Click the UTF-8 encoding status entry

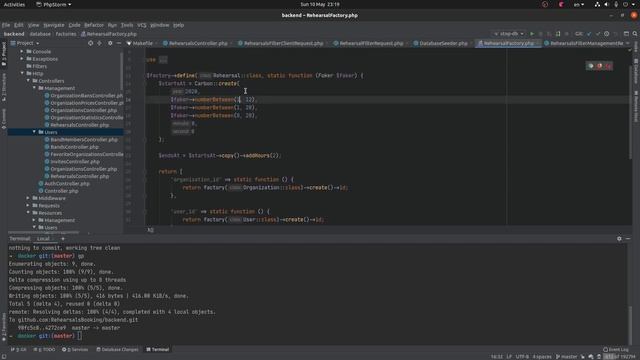tap(522, 357)
